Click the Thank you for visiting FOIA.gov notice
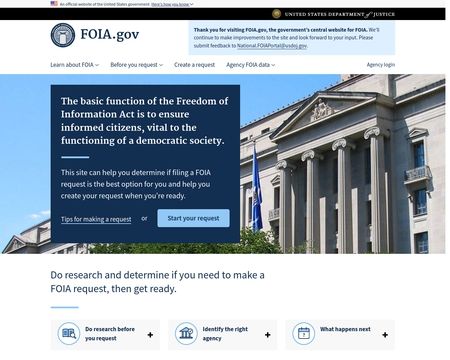The height and width of the screenshot is (360, 450). (x=292, y=38)
